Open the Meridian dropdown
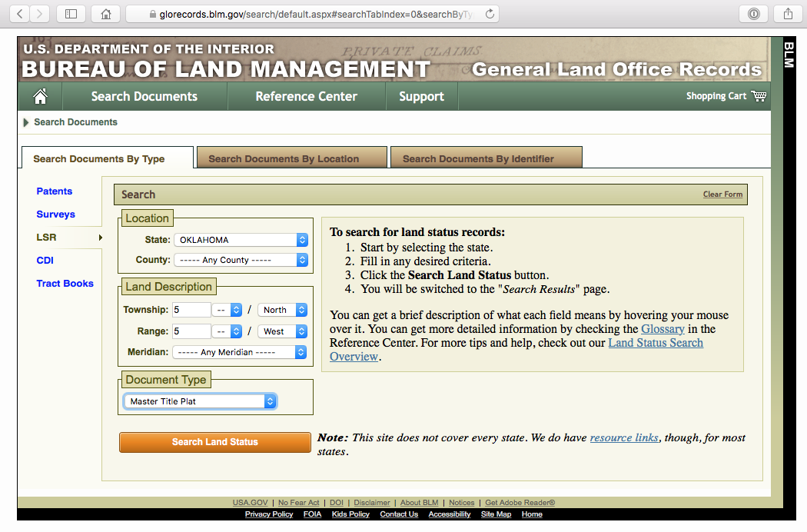The width and height of the screenshot is (807, 532). (x=239, y=352)
